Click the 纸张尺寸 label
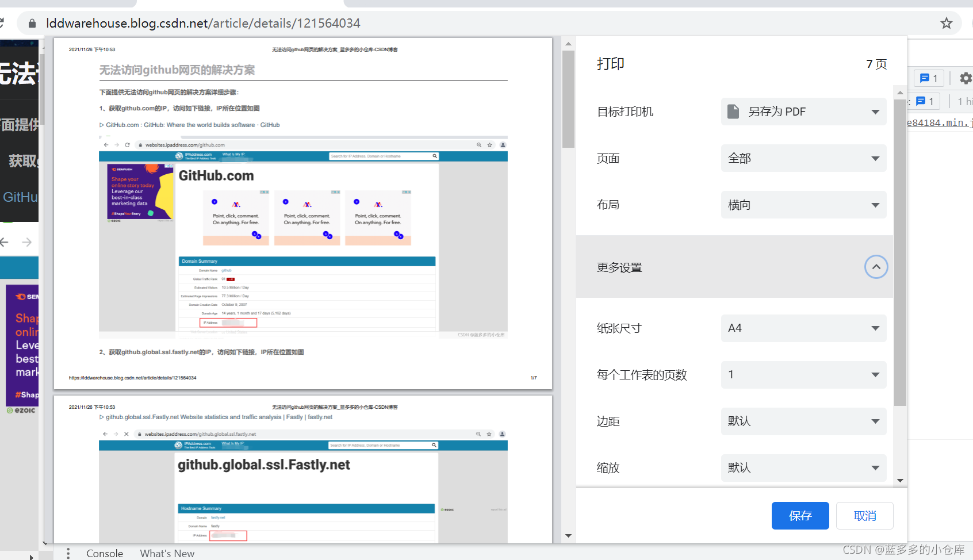This screenshot has height=560, width=973. coord(619,328)
